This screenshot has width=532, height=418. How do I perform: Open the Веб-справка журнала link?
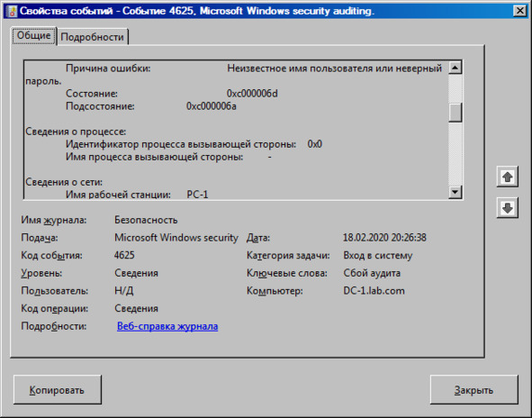[x=167, y=326]
